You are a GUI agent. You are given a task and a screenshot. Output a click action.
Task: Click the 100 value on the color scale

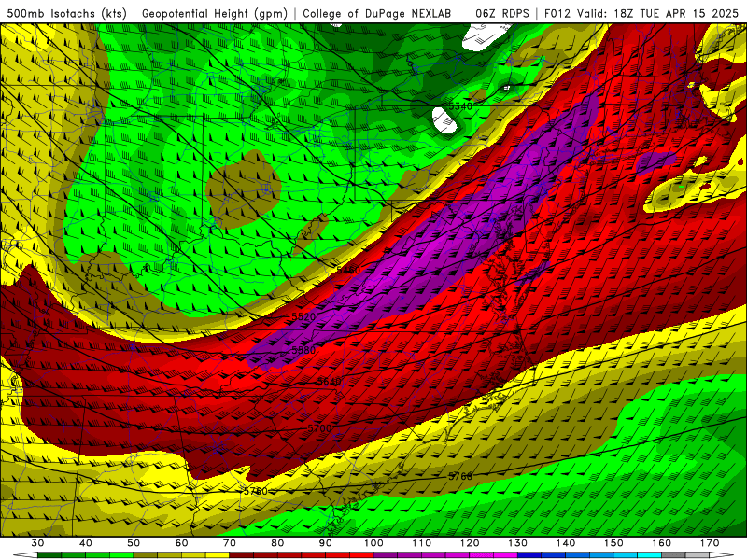pyautogui.click(x=373, y=543)
